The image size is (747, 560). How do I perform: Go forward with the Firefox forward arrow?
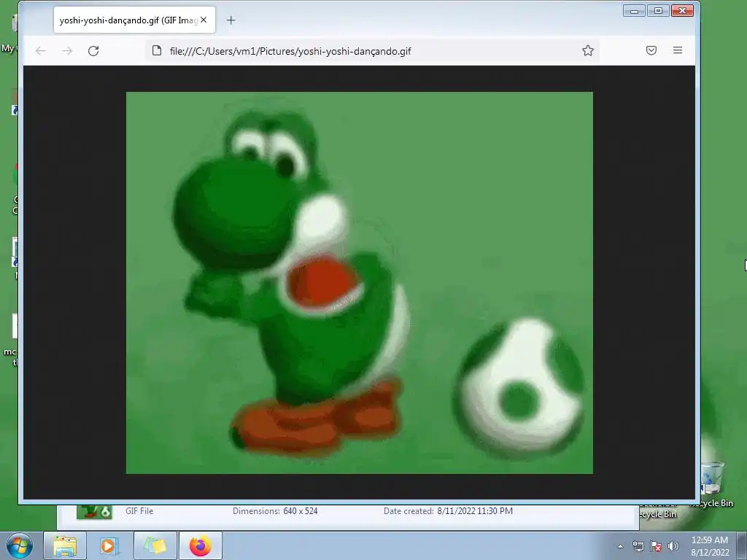tap(67, 51)
